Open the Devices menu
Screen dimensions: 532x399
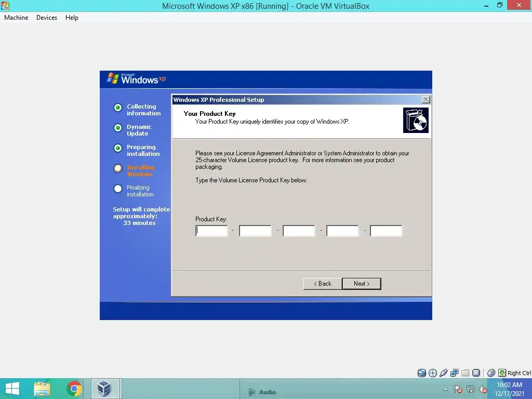pos(46,18)
